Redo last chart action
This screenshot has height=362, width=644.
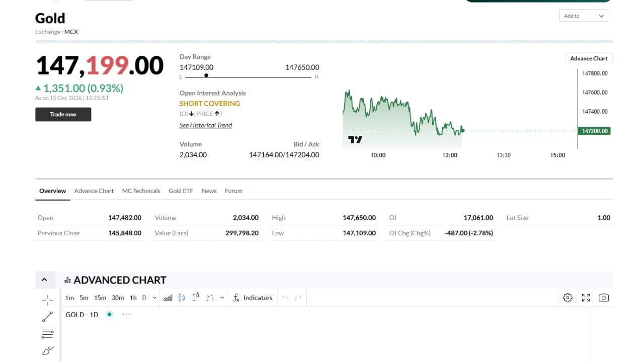(x=298, y=298)
